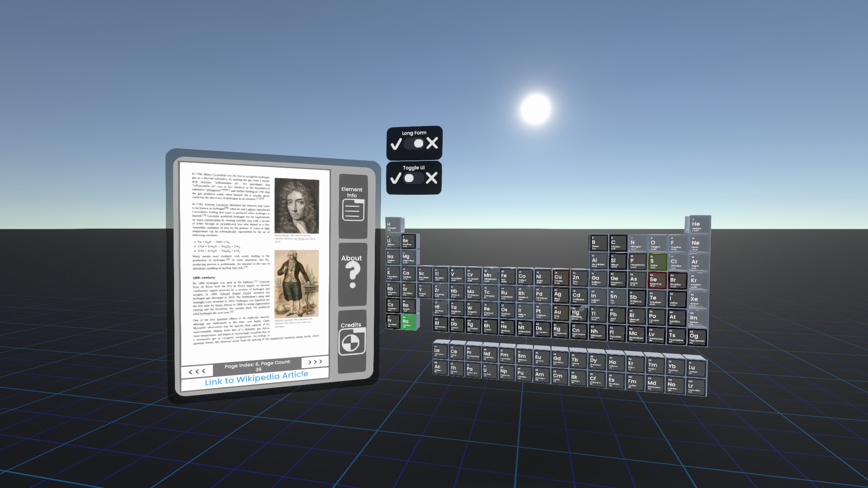Viewport: 868px width, 488px height.
Task: Open the Element Info document icon
Action: coord(353,210)
